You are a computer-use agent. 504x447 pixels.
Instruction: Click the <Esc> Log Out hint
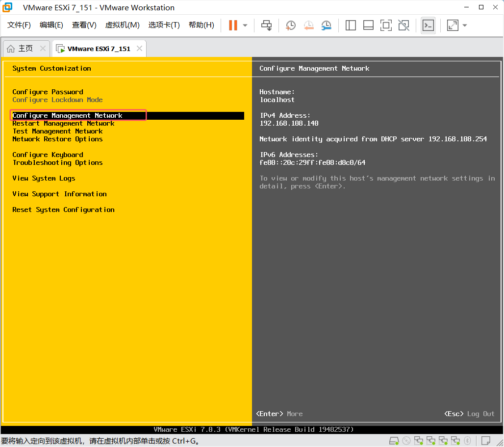coord(469,414)
